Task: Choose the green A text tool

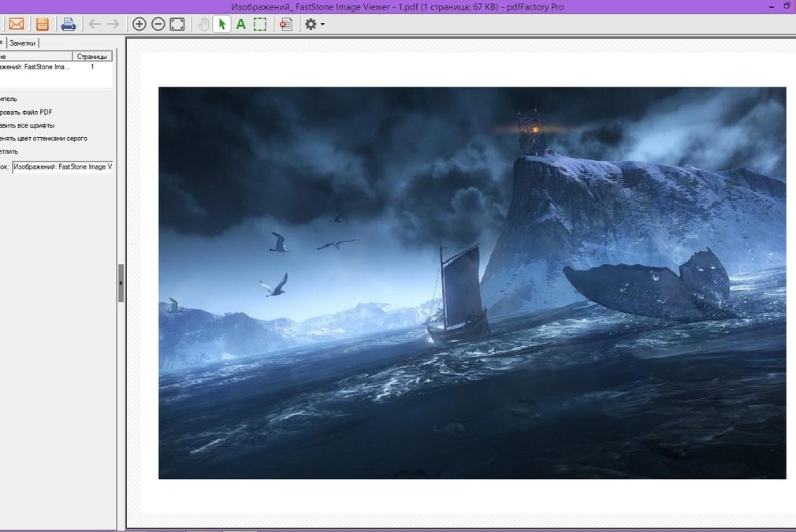Action: 241,24
